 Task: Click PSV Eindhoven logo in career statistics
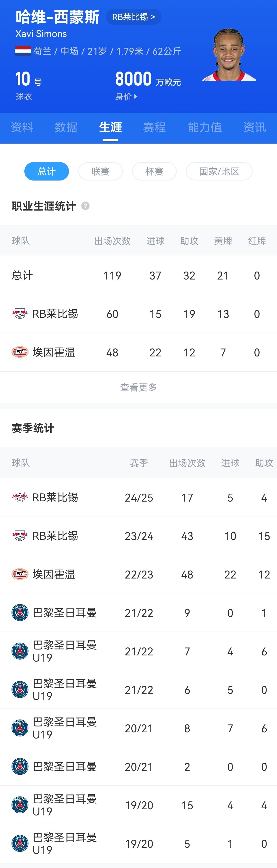pos(20,352)
